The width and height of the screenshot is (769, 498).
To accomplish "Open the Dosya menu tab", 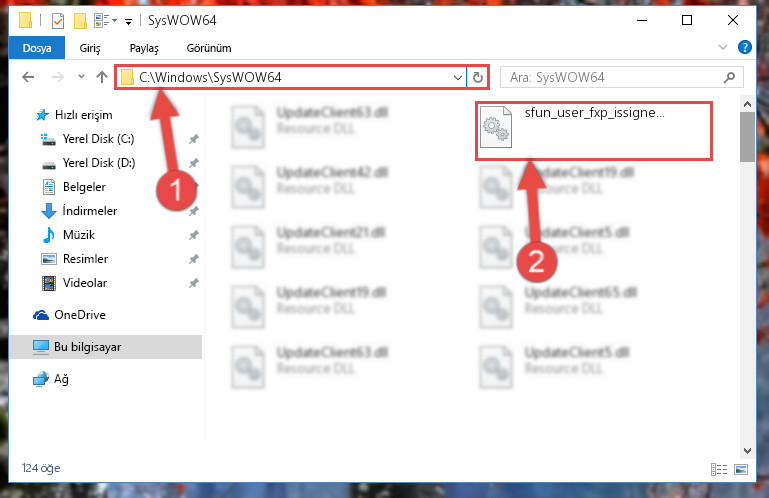I will point(37,48).
